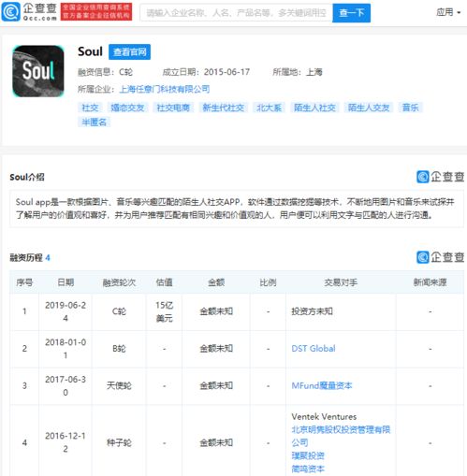Click the 日期 column header

tap(66, 282)
